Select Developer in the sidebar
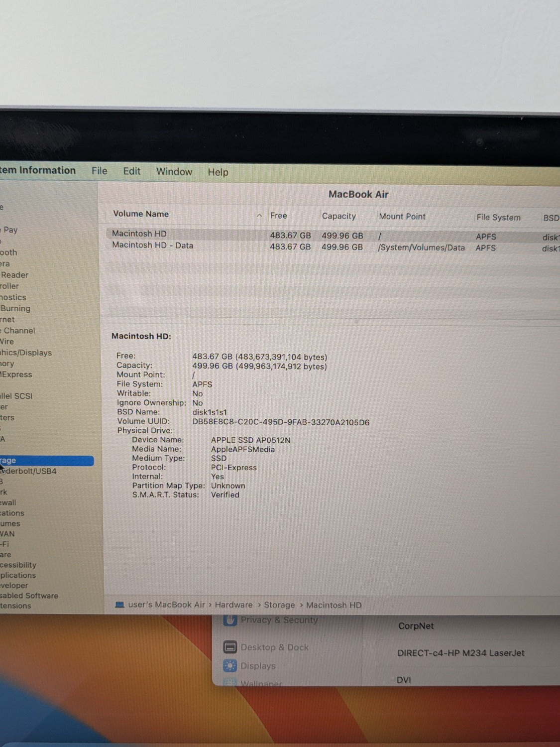This screenshot has width=560, height=747. point(14,586)
